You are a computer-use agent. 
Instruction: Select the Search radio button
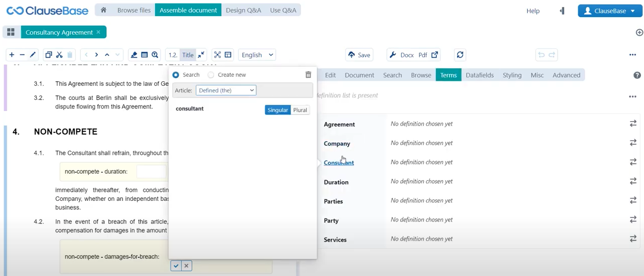[x=176, y=75]
